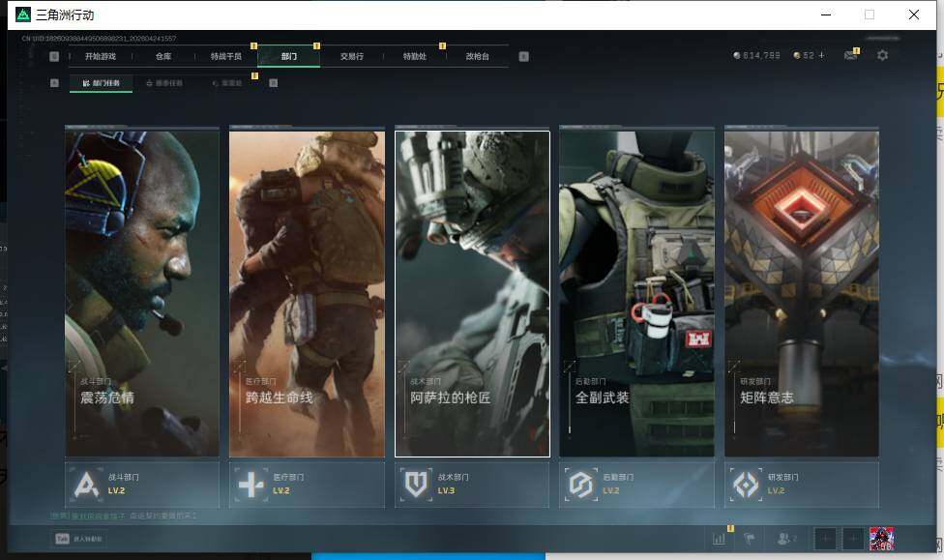Open the 震荡危情 combat mission card
Image resolution: width=944 pixels, height=560 pixels.
(142, 294)
